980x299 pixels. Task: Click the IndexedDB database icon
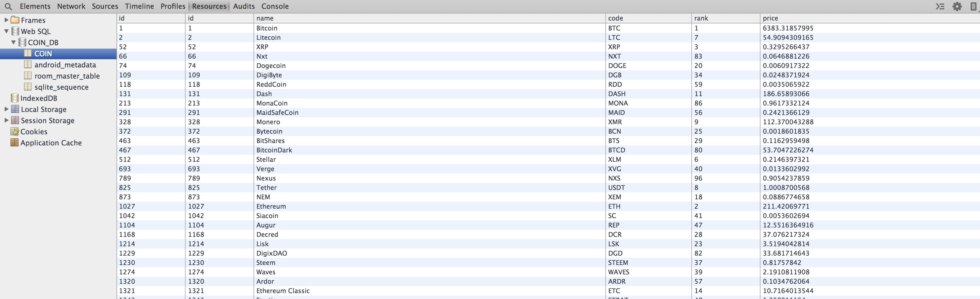[15, 98]
